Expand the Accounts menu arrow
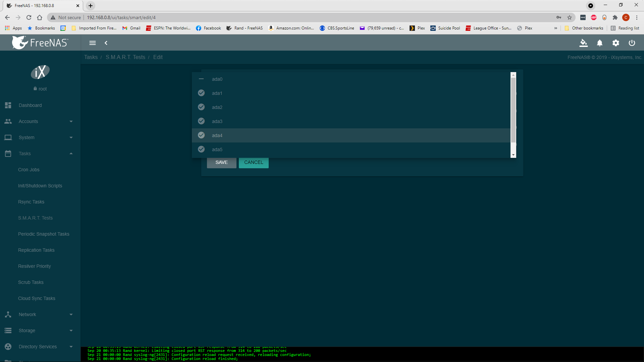The width and height of the screenshot is (644, 362). [x=71, y=121]
